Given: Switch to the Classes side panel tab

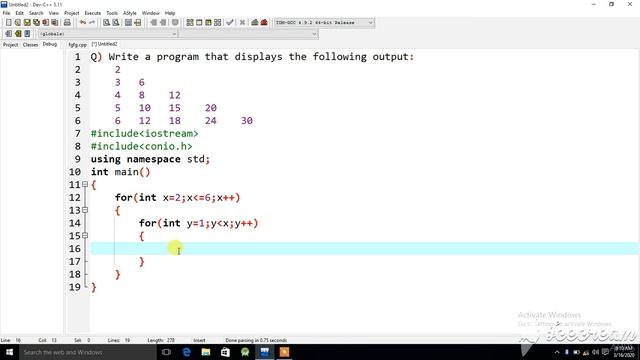Looking at the screenshot, I should [x=30, y=44].
